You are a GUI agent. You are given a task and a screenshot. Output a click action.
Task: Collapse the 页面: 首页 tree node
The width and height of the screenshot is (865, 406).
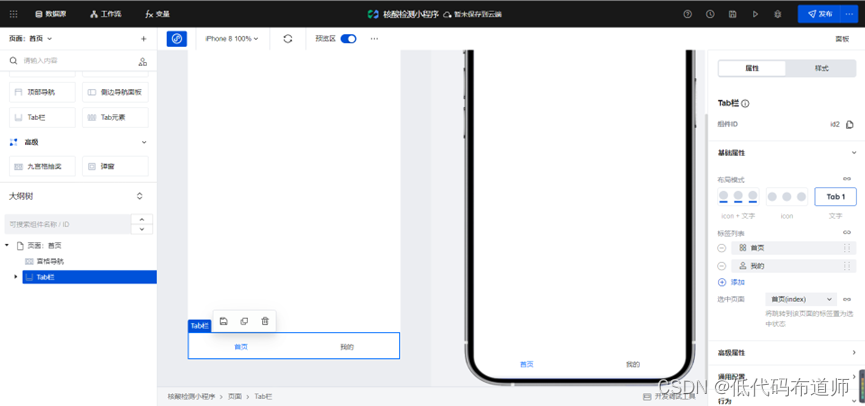[x=7, y=245]
